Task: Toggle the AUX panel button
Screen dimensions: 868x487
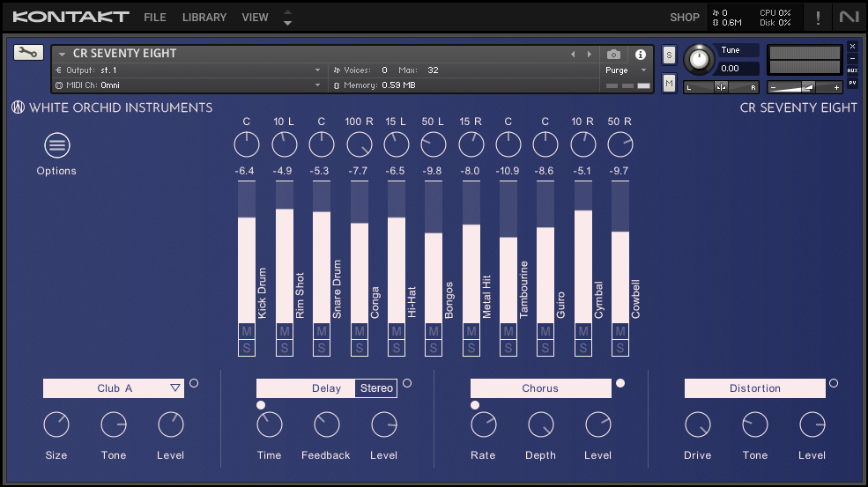Action: 852,70
